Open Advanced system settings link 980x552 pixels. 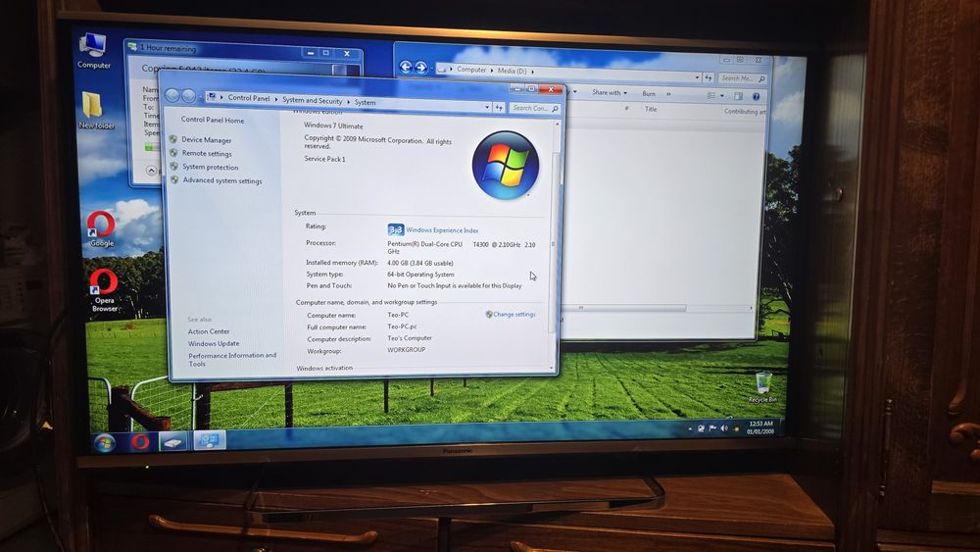point(222,180)
